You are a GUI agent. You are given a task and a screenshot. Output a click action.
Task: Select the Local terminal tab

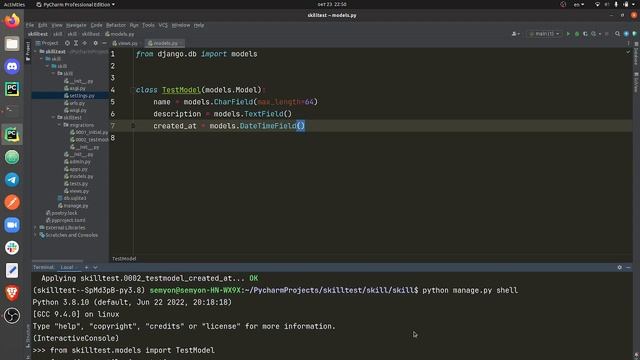coord(69,267)
